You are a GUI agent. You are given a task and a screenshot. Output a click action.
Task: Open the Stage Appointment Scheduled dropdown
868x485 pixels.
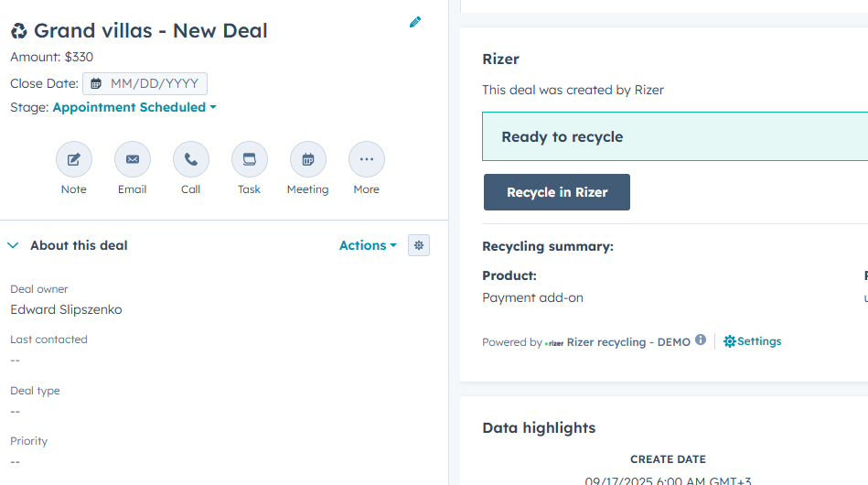(134, 107)
